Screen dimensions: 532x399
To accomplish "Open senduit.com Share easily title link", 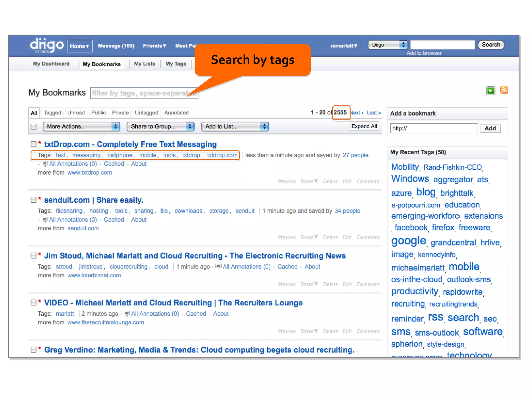I will 94,200.
